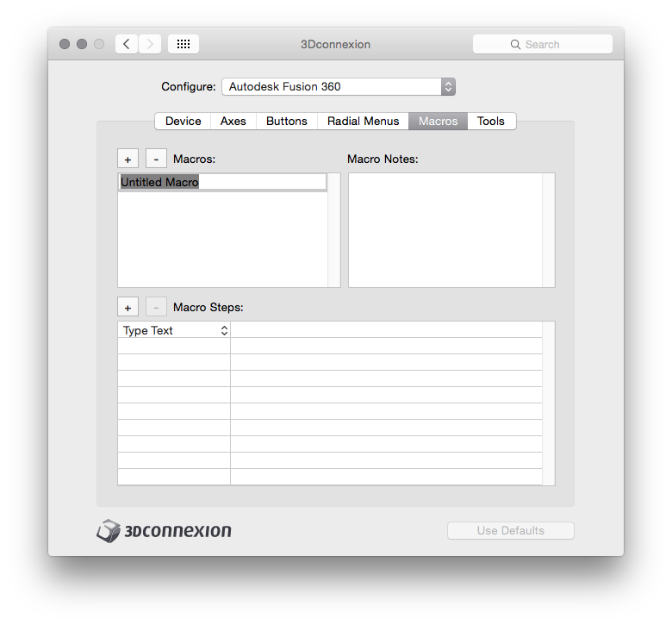The image size is (672, 625).
Task: Switch to the Tools tab
Action: [491, 121]
